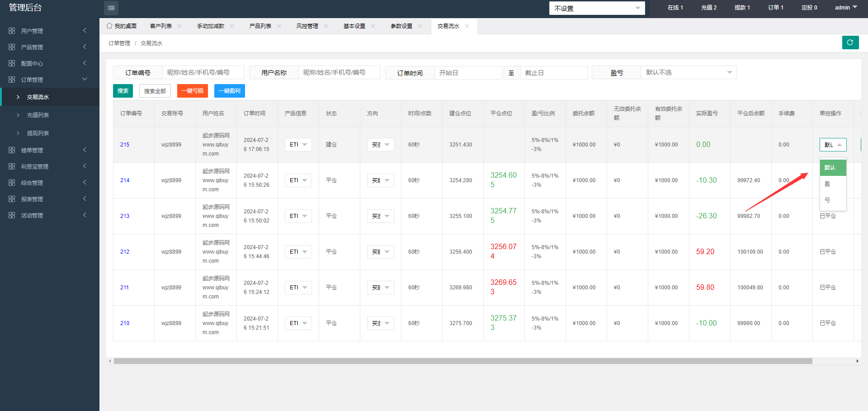Click the 订单编号 search input field
868x411 pixels.
tap(203, 73)
